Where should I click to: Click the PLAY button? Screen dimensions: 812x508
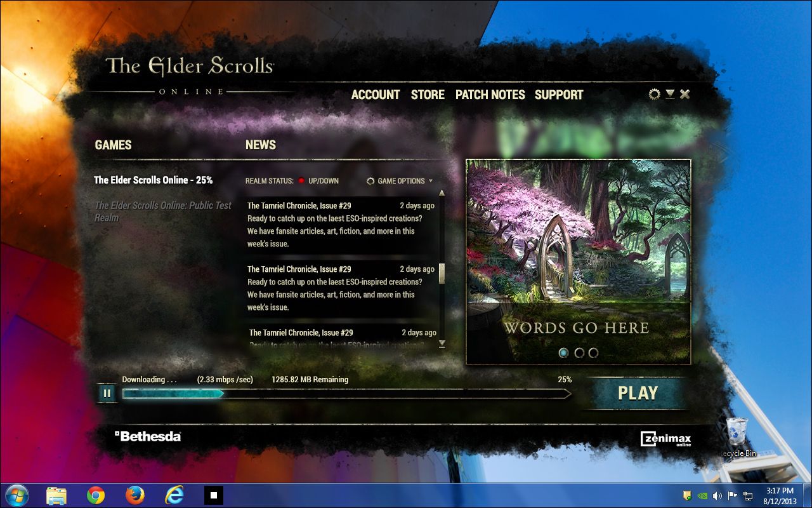tap(637, 393)
